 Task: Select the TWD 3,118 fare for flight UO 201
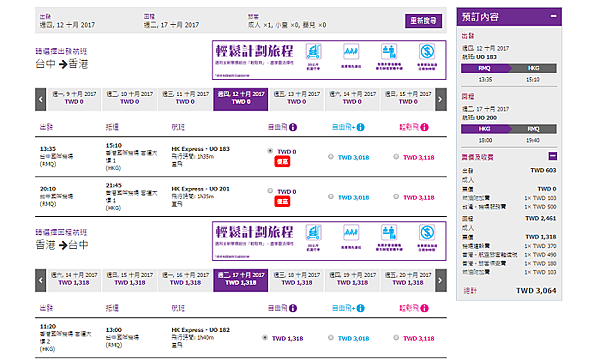click(x=396, y=197)
